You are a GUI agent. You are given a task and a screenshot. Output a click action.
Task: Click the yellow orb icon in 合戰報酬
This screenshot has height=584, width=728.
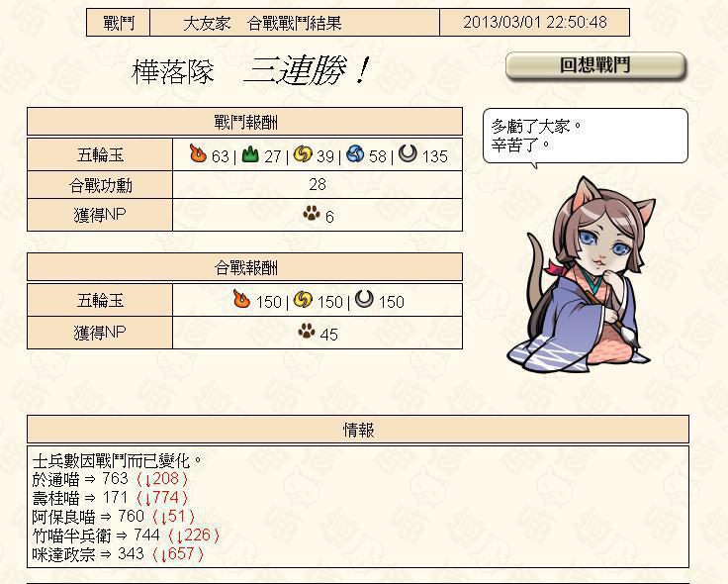304,299
